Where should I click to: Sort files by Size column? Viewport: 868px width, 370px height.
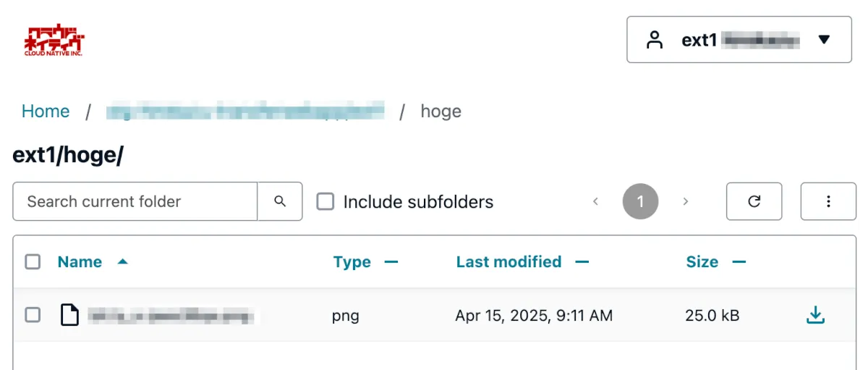pos(702,261)
